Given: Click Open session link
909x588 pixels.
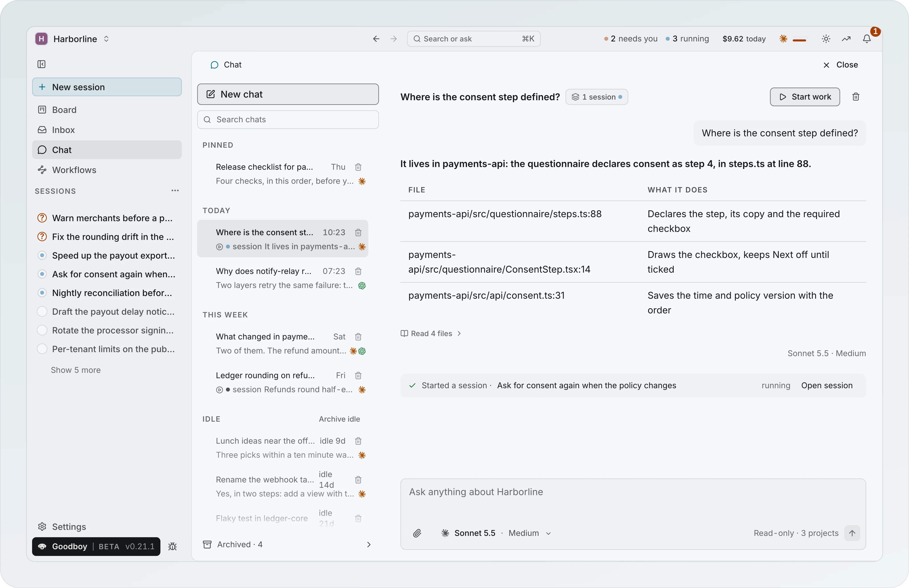Looking at the screenshot, I should coord(827,386).
